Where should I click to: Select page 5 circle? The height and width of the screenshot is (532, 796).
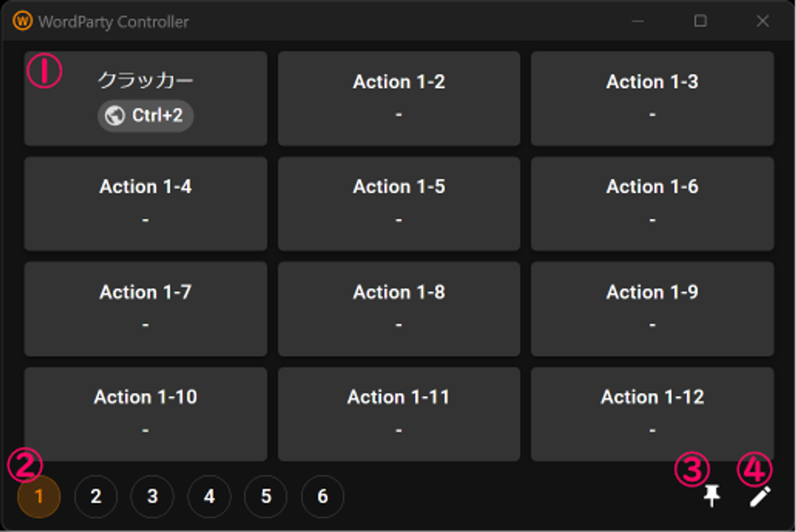pyautogui.click(x=266, y=496)
